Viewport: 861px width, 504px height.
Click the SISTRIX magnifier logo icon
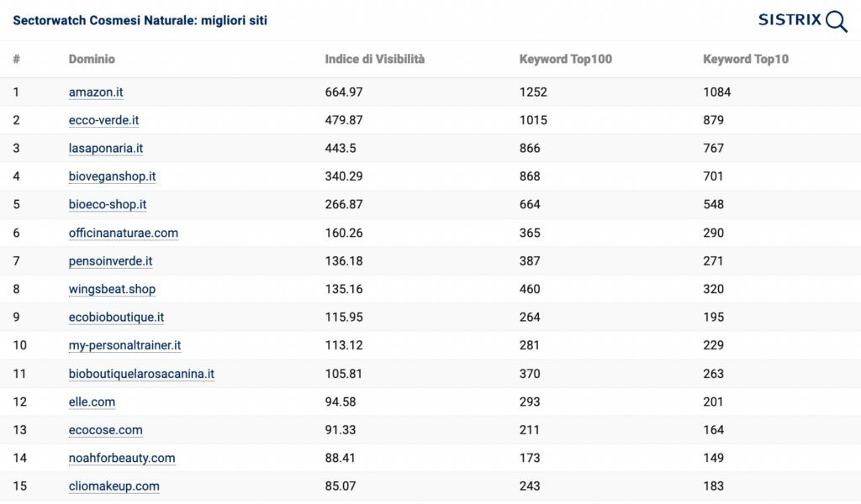(x=836, y=21)
